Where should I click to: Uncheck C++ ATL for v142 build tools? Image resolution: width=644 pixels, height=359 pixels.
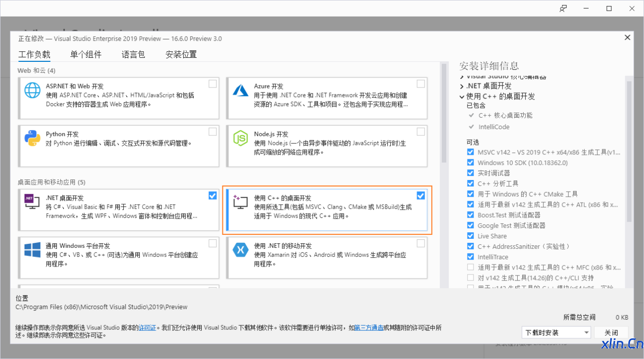pos(470,205)
